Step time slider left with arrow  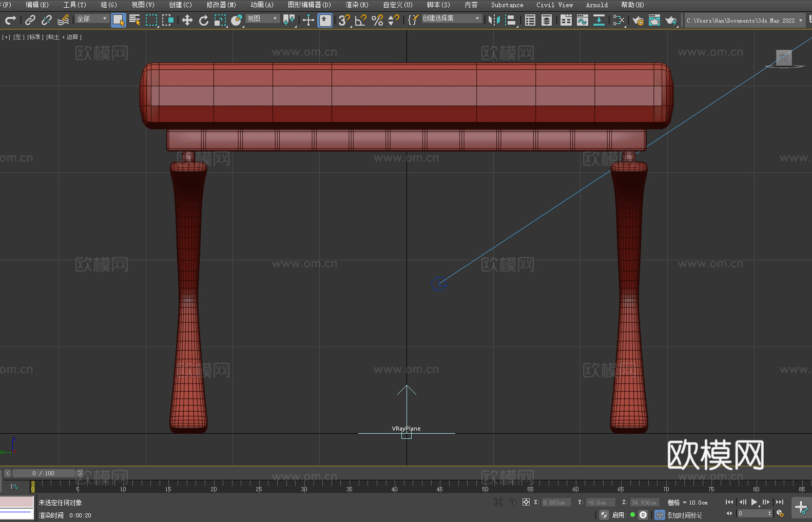coord(7,473)
